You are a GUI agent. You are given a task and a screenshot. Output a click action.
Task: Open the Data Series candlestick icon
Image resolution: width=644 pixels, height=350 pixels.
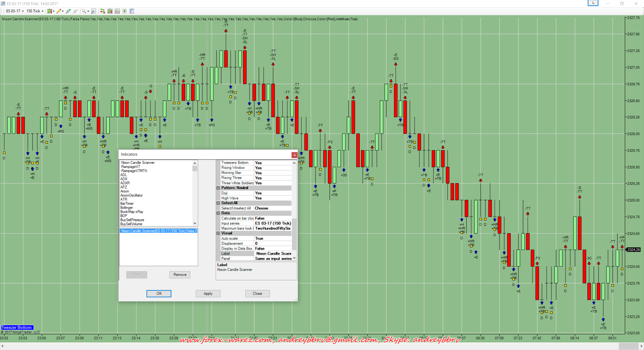click(x=110, y=11)
